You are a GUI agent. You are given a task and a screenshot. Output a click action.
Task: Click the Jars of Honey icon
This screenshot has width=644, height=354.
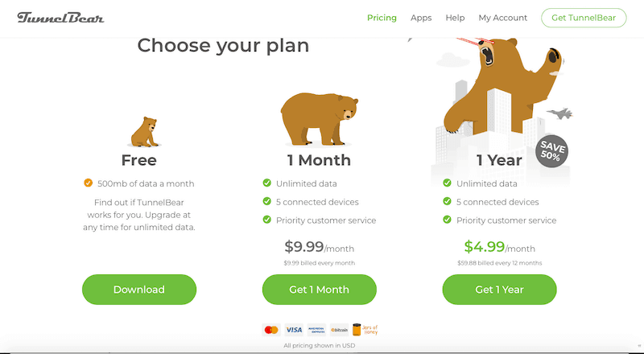tap(365, 330)
